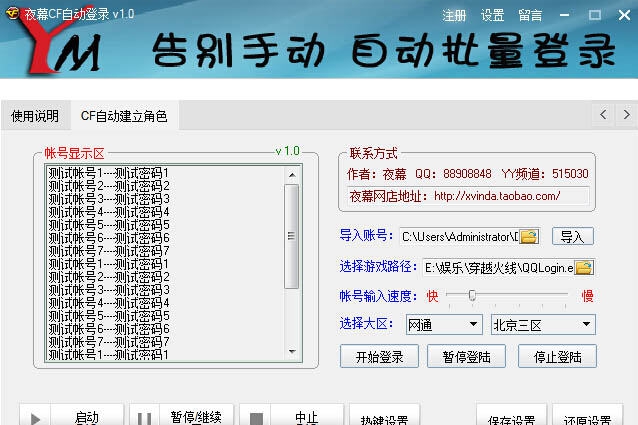Click the 启动 button

[x=87, y=416]
